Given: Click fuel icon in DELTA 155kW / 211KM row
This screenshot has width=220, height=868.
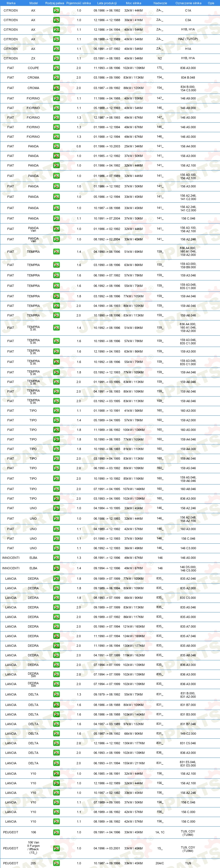Looking at the screenshot, I should 56,763.
